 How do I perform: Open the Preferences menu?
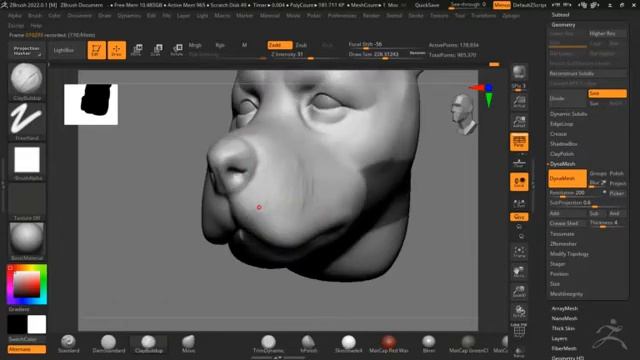(x=342, y=16)
